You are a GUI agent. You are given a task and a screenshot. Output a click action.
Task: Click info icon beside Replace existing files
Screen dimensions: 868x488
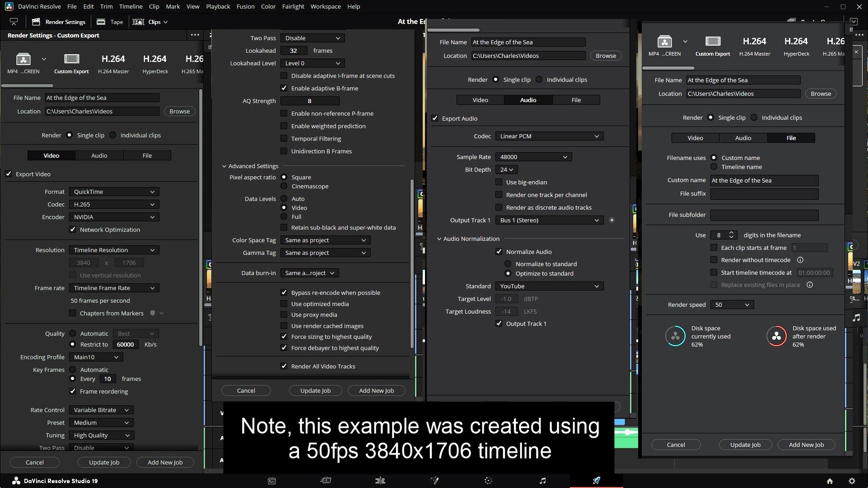[x=810, y=285]
